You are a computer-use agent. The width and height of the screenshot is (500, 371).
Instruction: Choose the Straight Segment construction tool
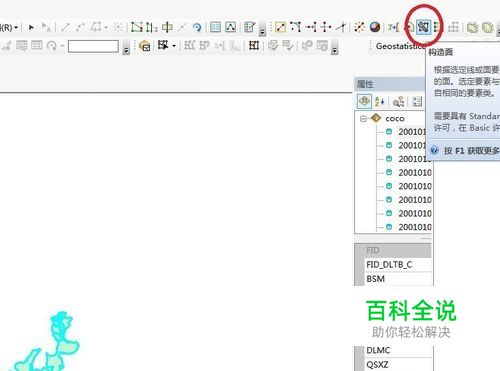(65, 27)
